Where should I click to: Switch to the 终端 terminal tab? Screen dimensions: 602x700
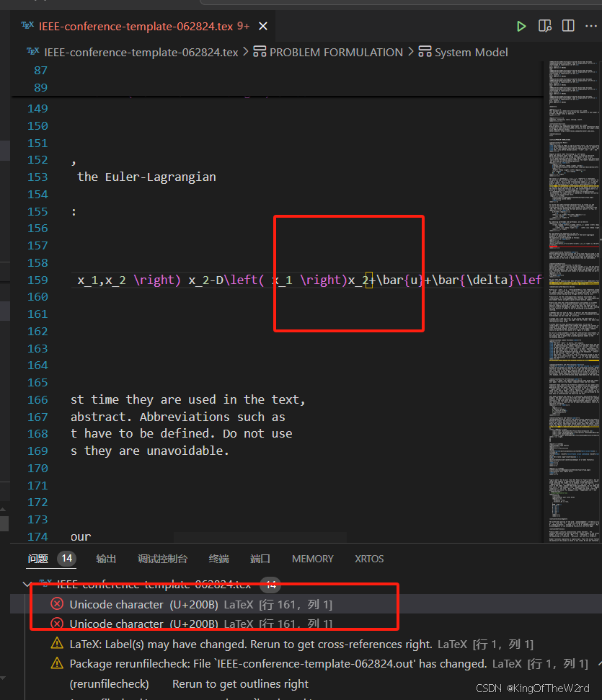[218, 559]
